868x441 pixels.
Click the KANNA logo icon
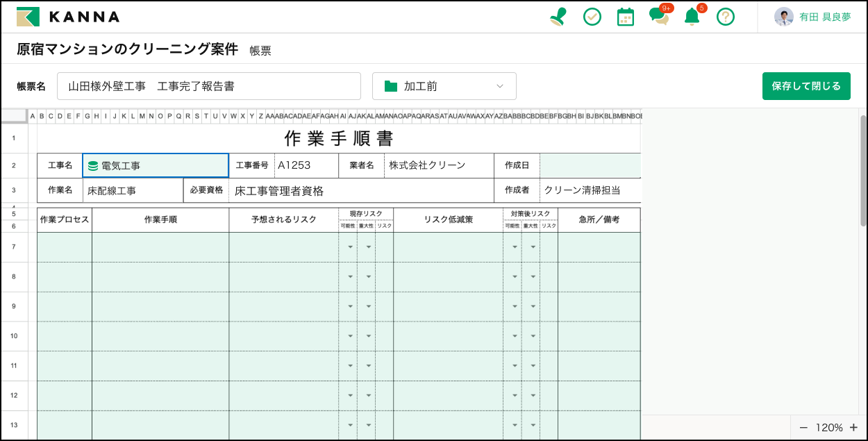point(28,17)
